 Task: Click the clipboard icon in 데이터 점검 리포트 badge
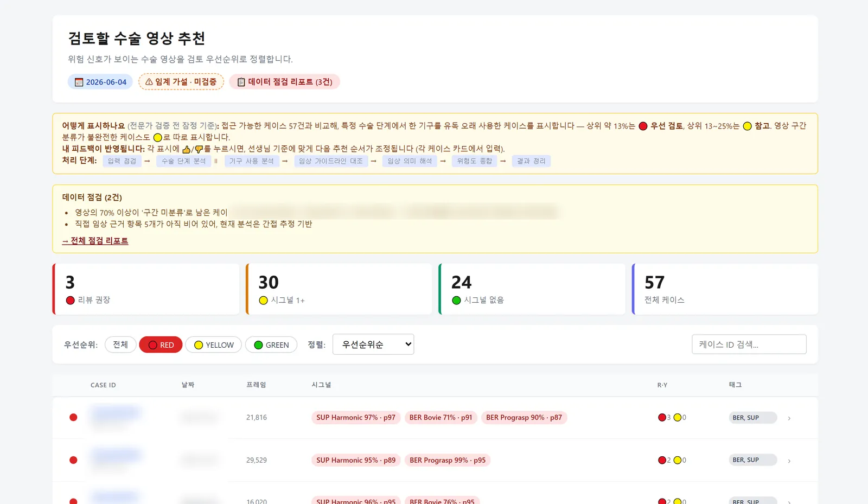tap(241, 82)
